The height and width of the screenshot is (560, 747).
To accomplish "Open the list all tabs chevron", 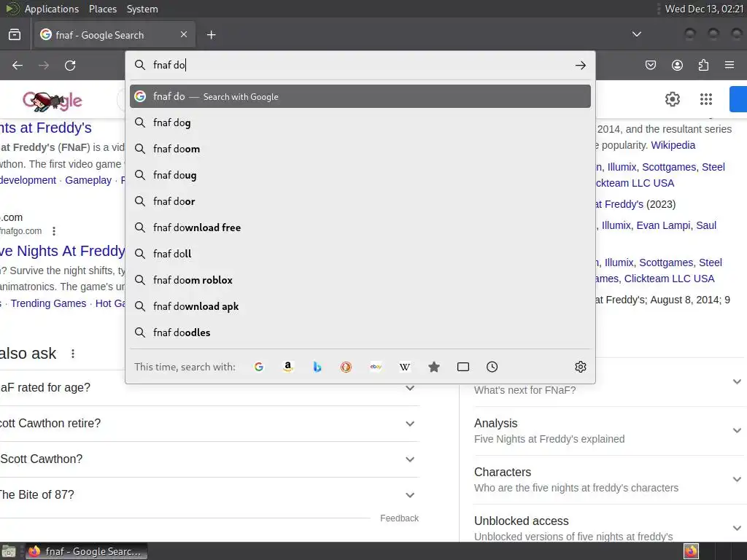I will [x=636, y=34].
